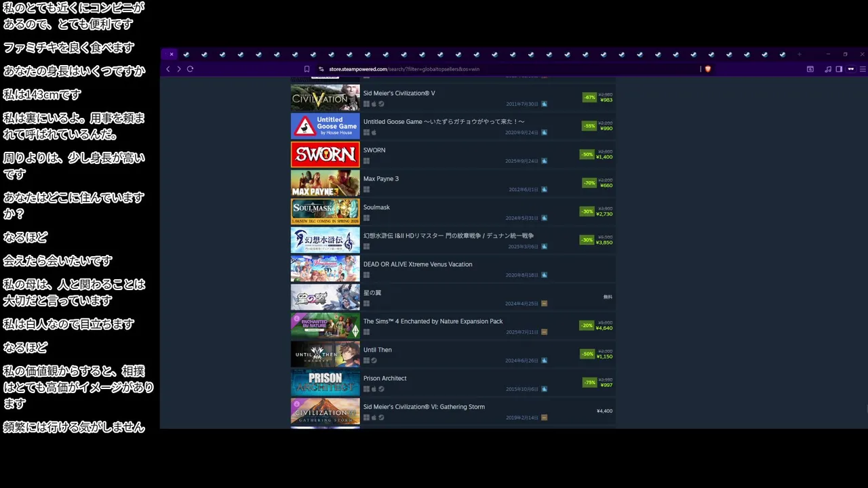Click the review icon for Until Then

pyautogui.click(x=545, y=361)
